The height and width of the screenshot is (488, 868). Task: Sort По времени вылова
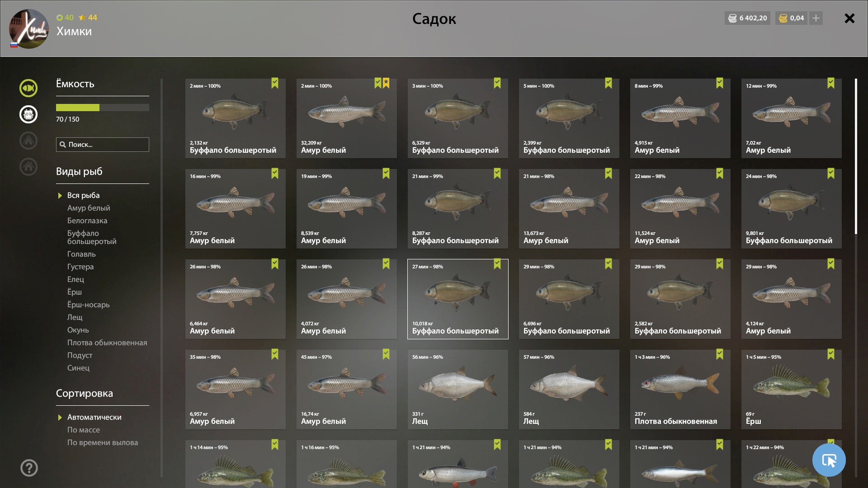click(x=103, y=442)
